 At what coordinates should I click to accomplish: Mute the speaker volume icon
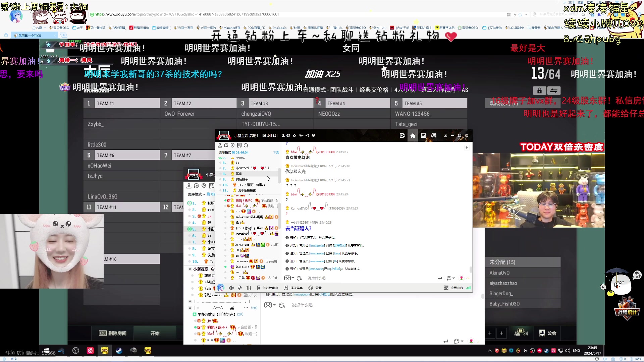coord(231,288)
